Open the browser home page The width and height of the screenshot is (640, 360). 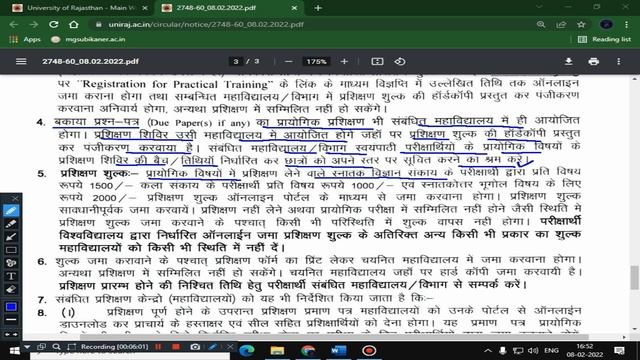[x=73, y=24]
